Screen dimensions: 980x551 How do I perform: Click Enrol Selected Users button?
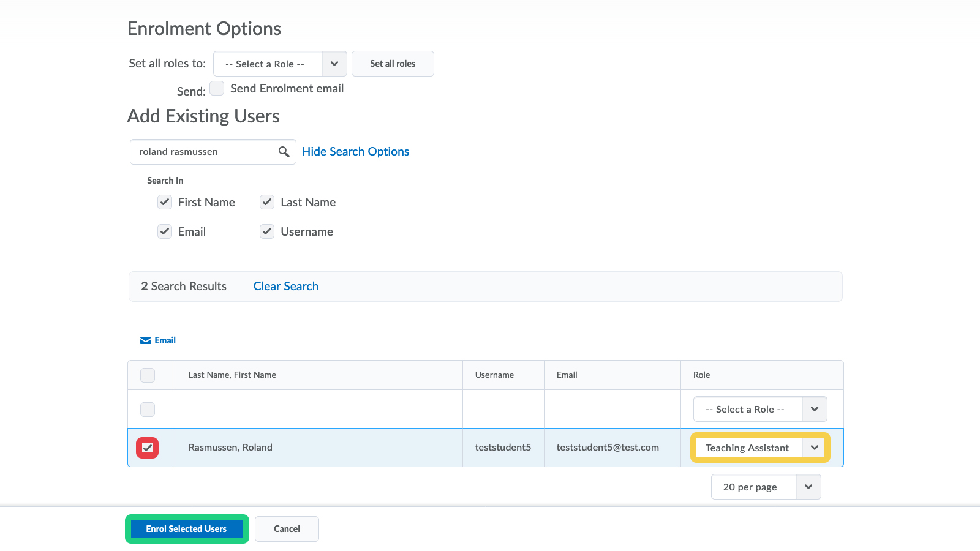[187, 529]
